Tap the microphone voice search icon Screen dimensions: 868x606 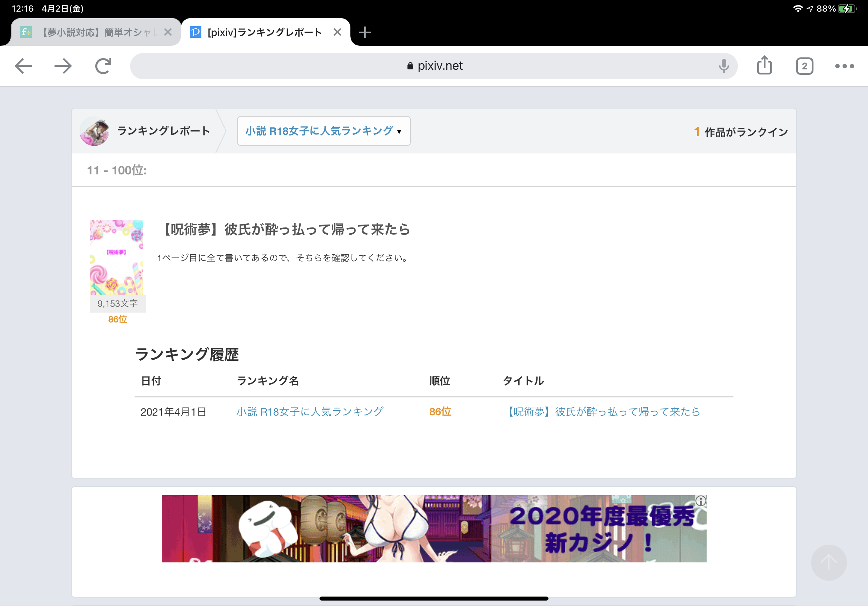click(724, 66)
